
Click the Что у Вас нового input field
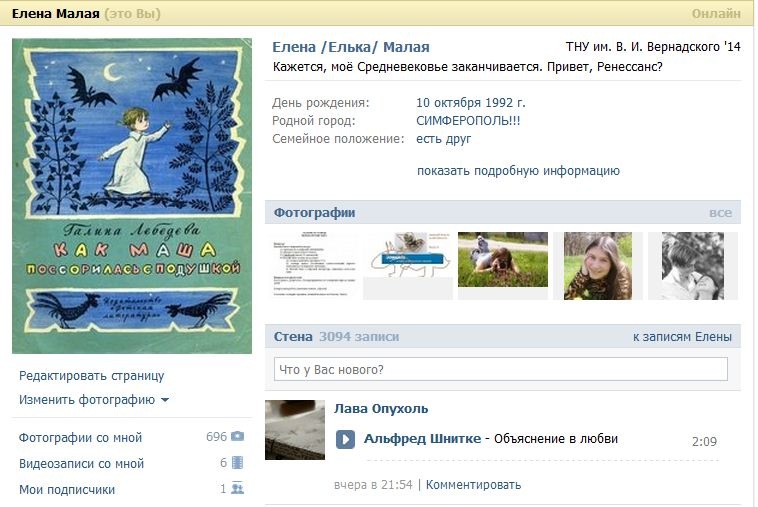tap(500, 369)
